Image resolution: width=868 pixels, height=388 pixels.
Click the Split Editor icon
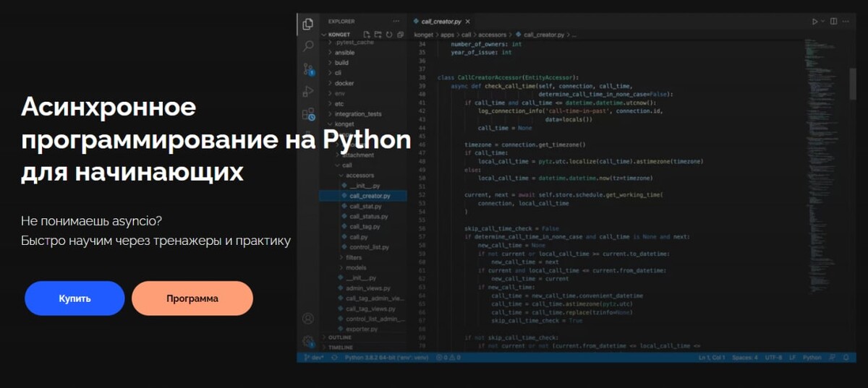coord(834,22)
